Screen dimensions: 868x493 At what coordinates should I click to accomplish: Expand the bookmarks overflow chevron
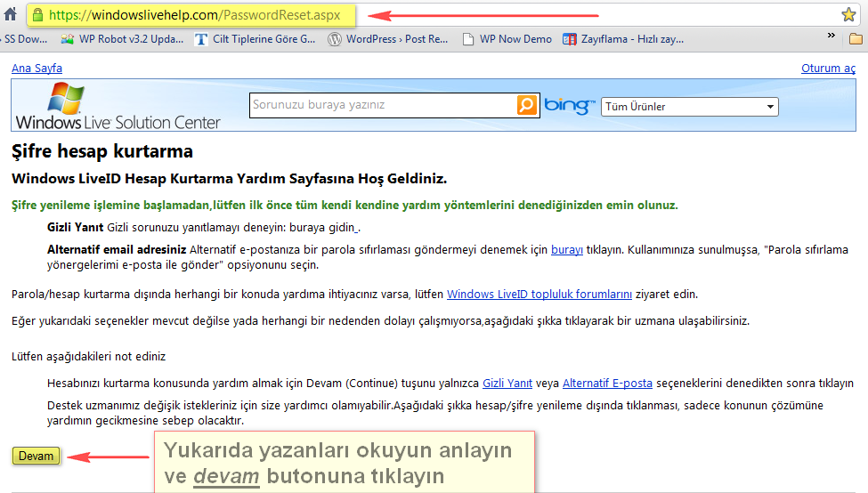click(831, 36)
